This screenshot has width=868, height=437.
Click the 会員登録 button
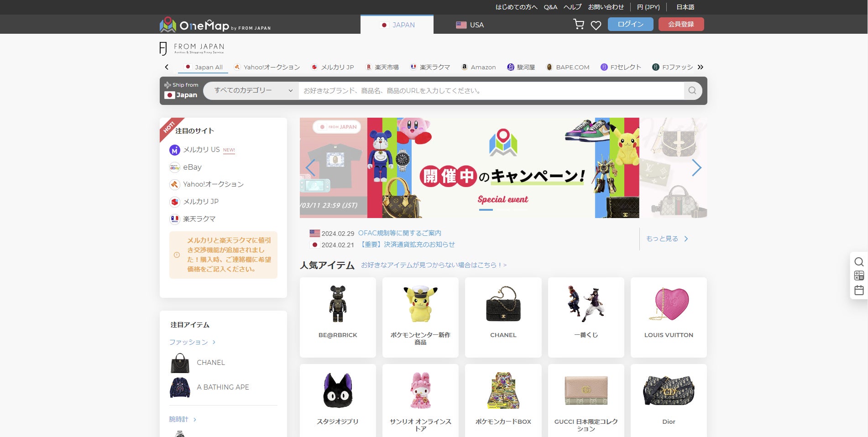681,24
